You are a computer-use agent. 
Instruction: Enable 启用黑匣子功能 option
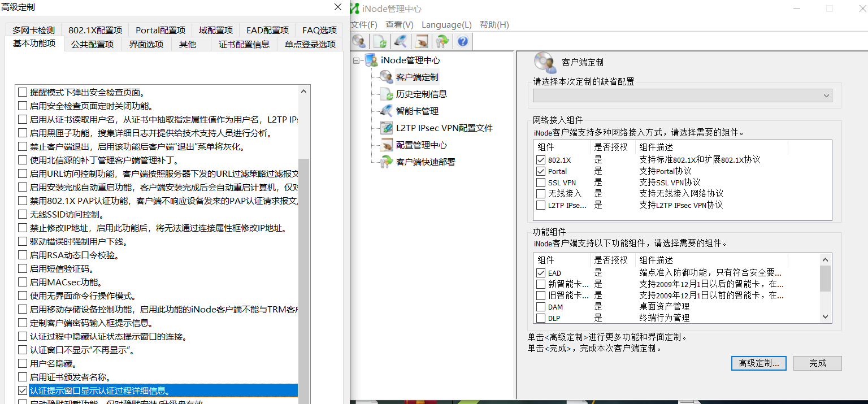coord(23,133)
